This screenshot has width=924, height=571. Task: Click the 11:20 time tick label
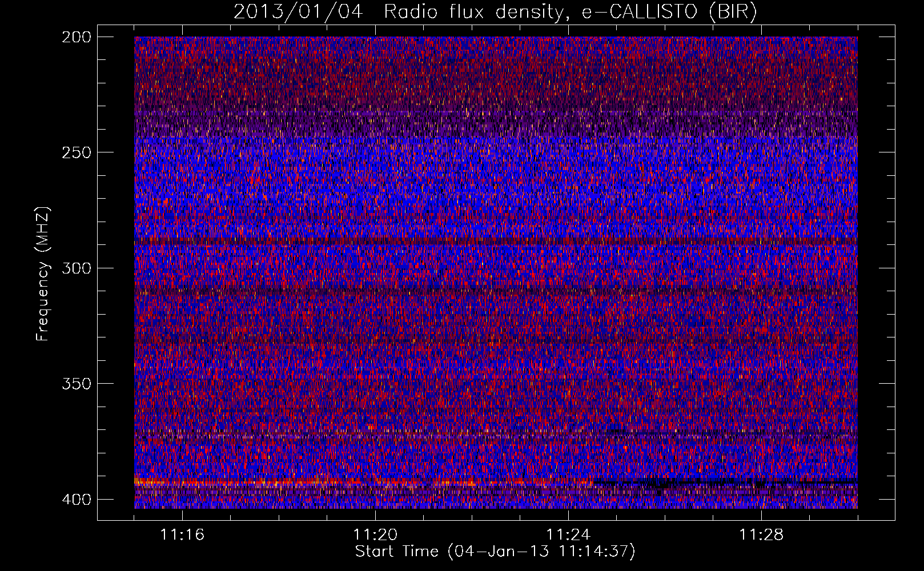[375, 535]
